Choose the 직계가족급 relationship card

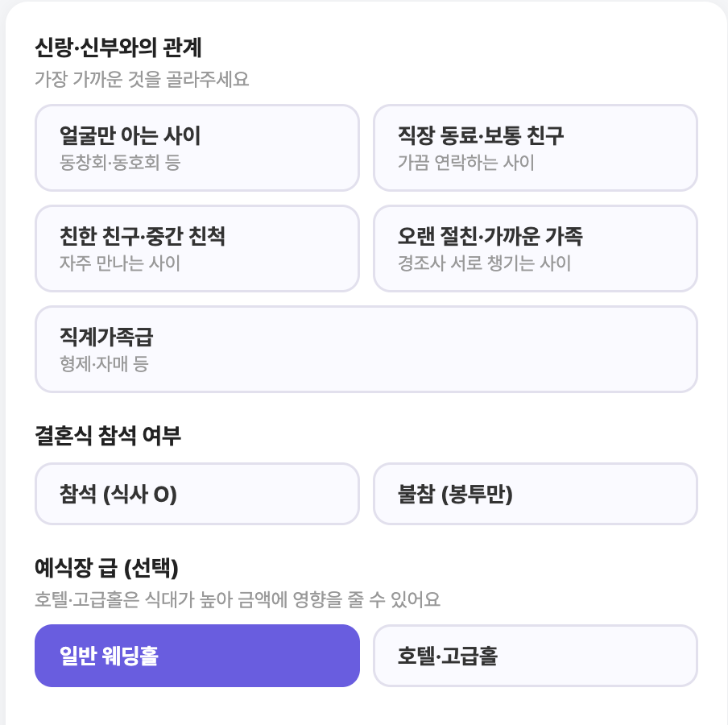click(366, 350)
